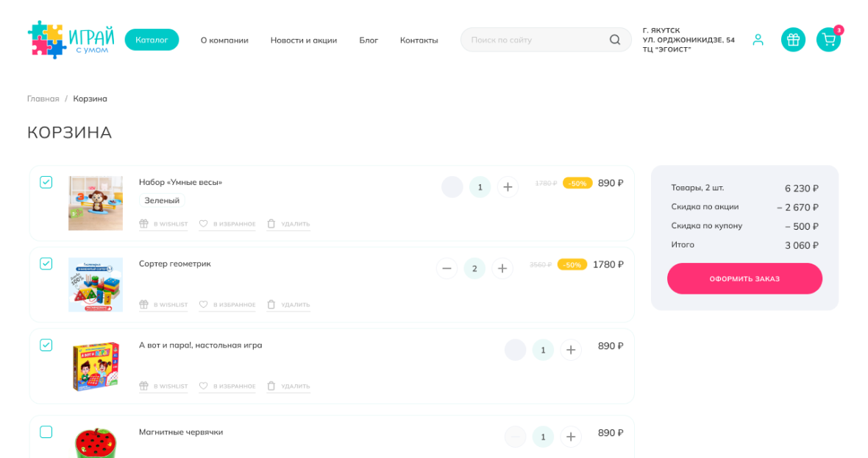Viewport: 868px width, 458px height.
Task: Increase quantity of А вот и пара!
Action: click(x=571, y=350)
